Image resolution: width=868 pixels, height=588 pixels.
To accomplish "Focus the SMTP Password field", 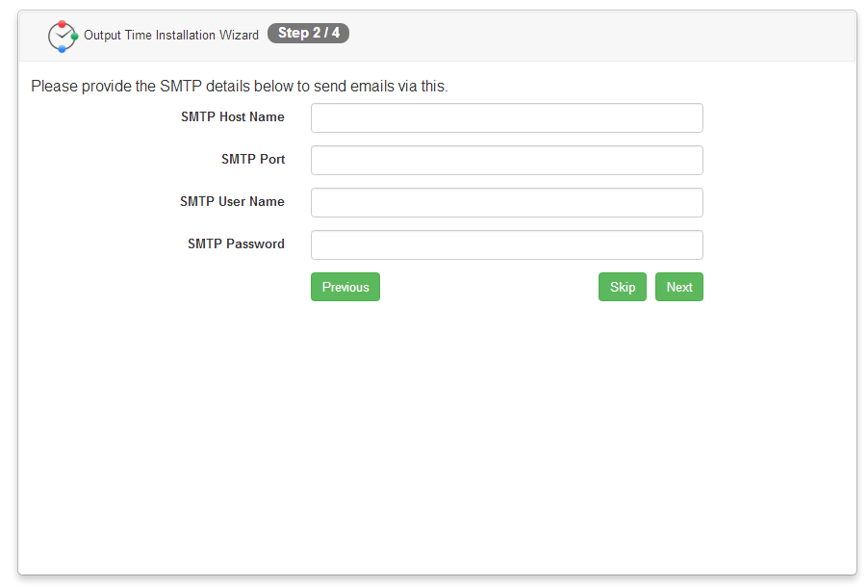I will (x=506, y=244).
